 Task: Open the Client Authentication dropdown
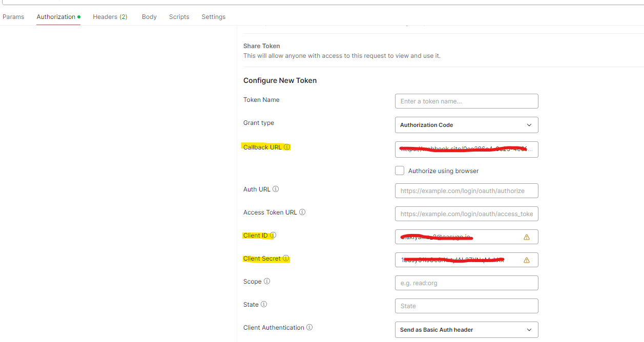(466, 329)
